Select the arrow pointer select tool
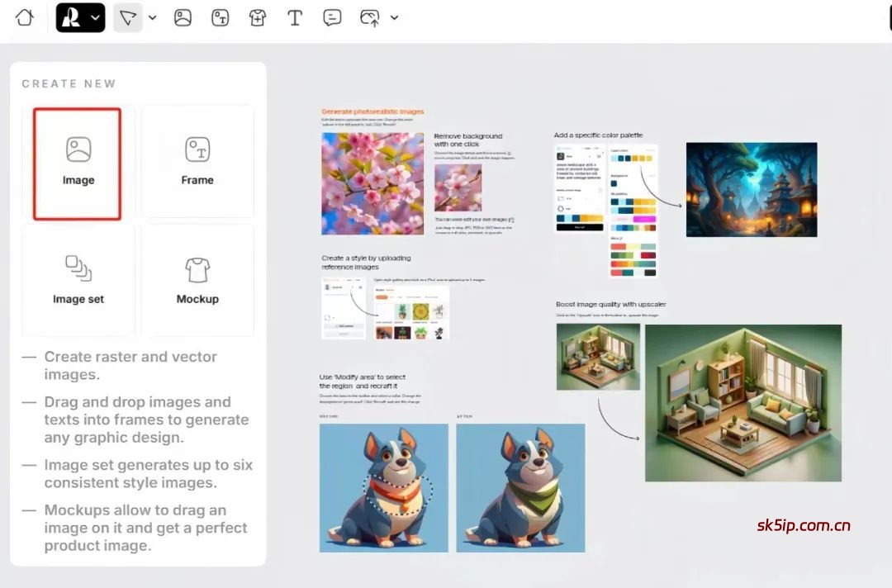892x588 pixels. 127,17
